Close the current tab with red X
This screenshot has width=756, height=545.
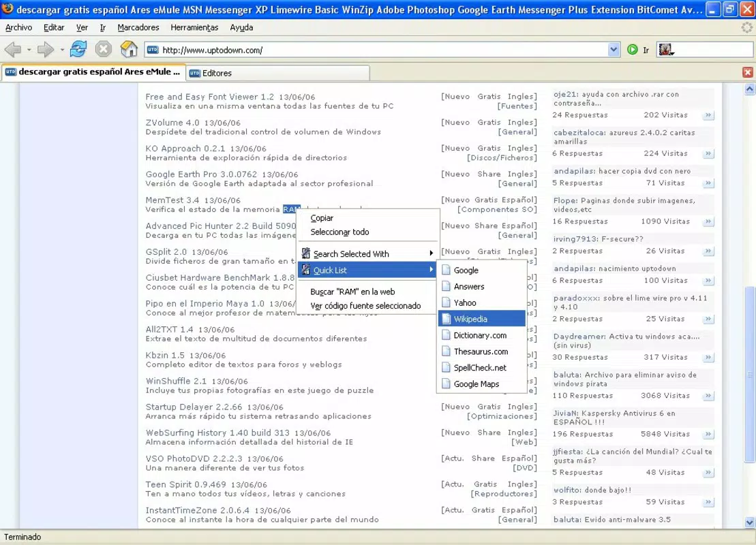[x=747, y=72]
